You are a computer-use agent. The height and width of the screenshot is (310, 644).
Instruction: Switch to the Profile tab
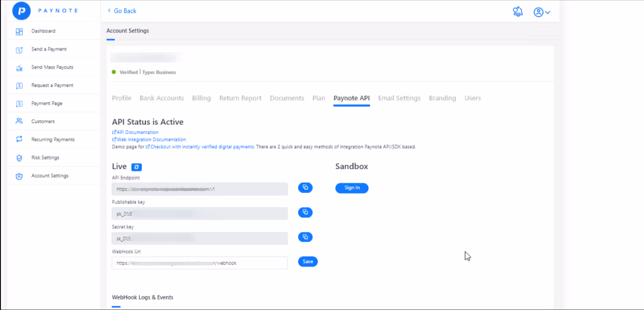(x=121, y=98)
